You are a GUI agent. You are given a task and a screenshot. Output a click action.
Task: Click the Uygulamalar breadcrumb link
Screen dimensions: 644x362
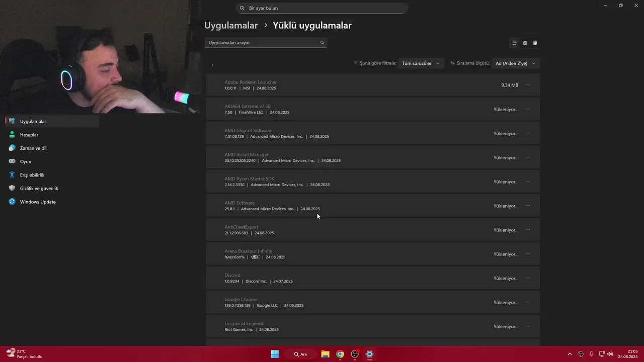(231, 25)
